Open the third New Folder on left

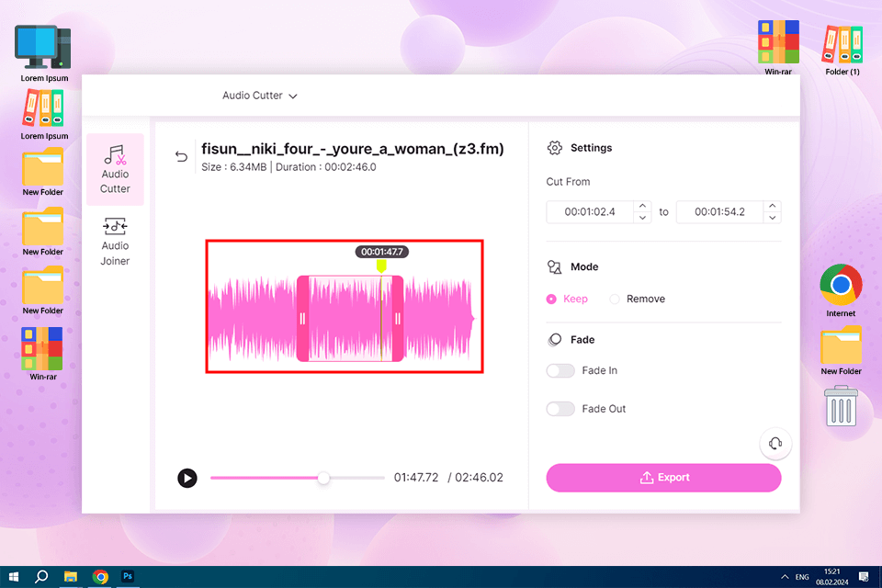coord(43,290)
